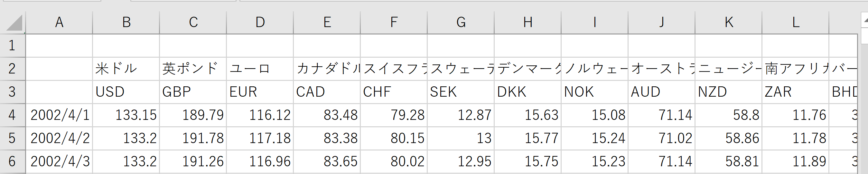Click the ZAR value 11.89

[795, 161]
